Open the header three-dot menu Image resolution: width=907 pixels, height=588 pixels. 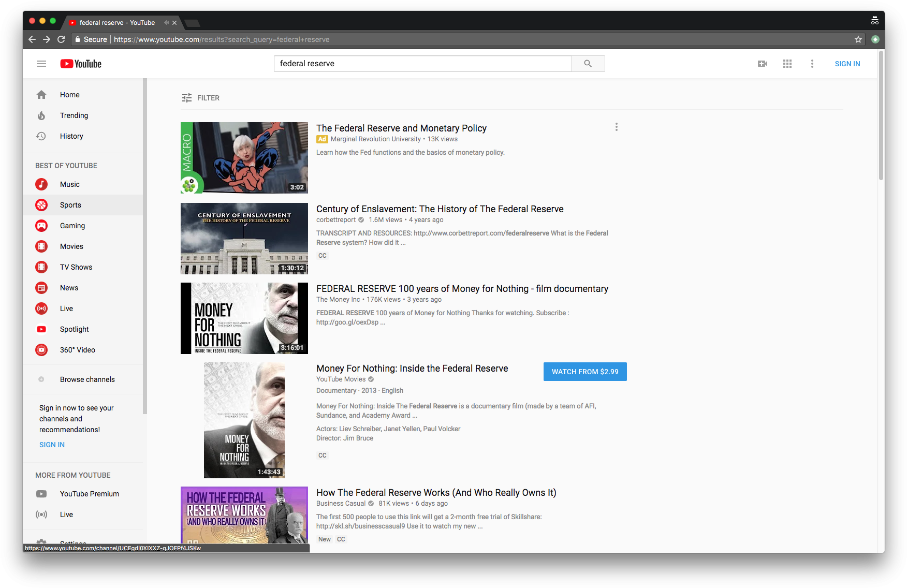[x=812, y=63]
